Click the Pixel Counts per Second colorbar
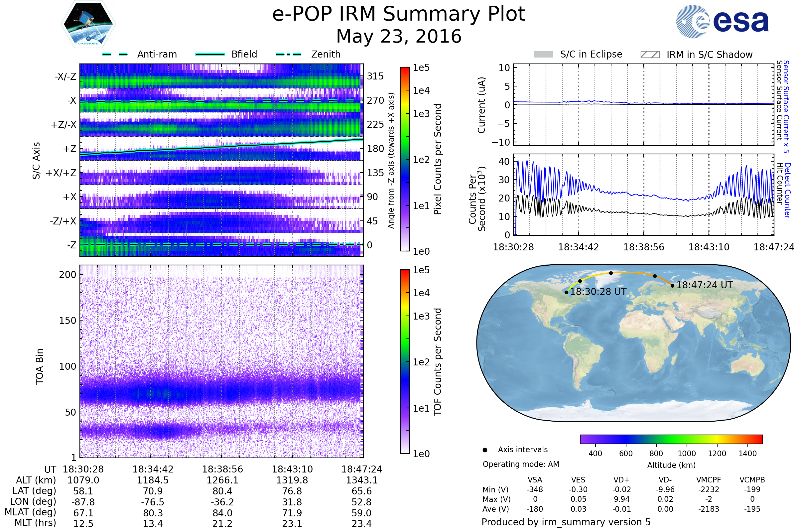Viewport: 798px width, 532px height. pyautogui.click(x=405, y=159)
